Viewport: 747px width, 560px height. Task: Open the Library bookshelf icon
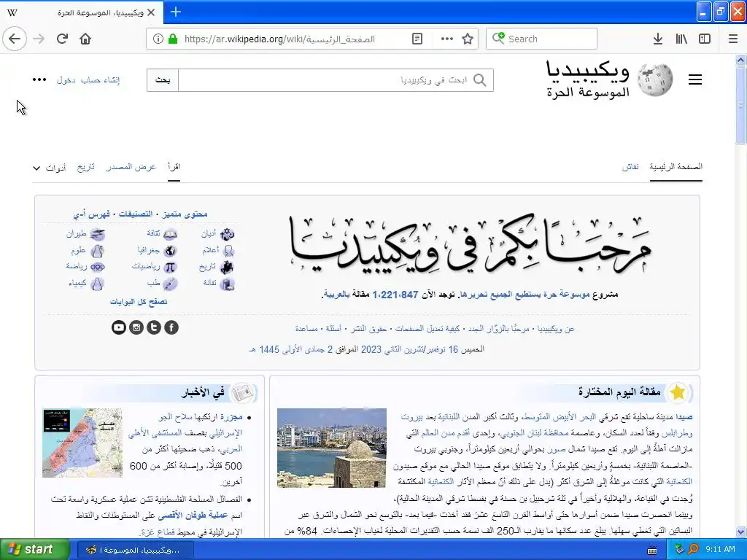(x=681, y=39)
